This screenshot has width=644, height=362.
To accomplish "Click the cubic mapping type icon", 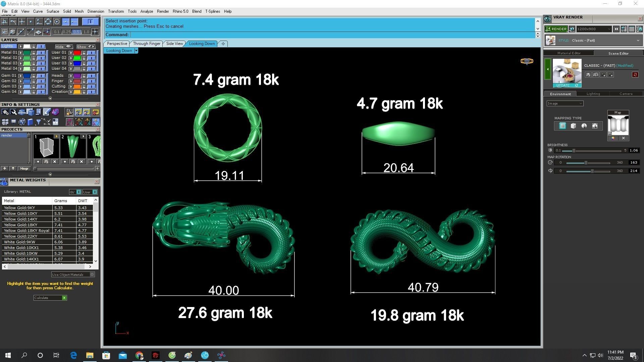I will click(x=573, y=126).
